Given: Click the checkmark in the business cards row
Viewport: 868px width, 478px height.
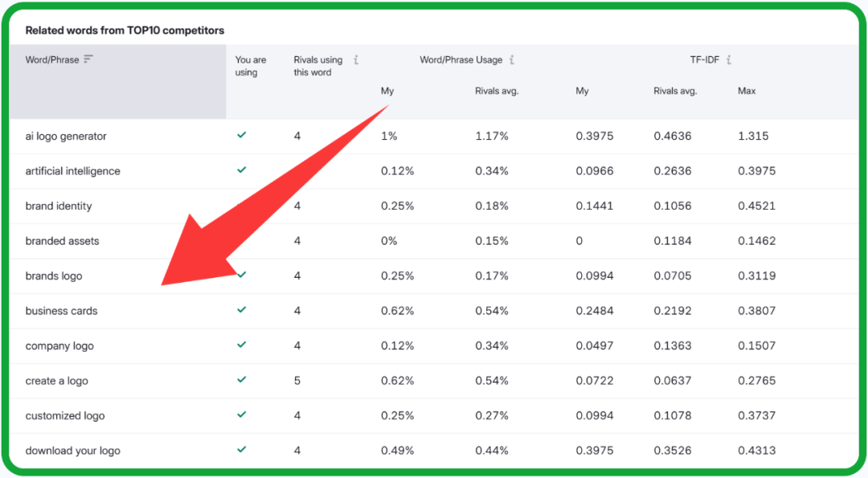Looking at the screenshot, I should click(x=241, y=309).
